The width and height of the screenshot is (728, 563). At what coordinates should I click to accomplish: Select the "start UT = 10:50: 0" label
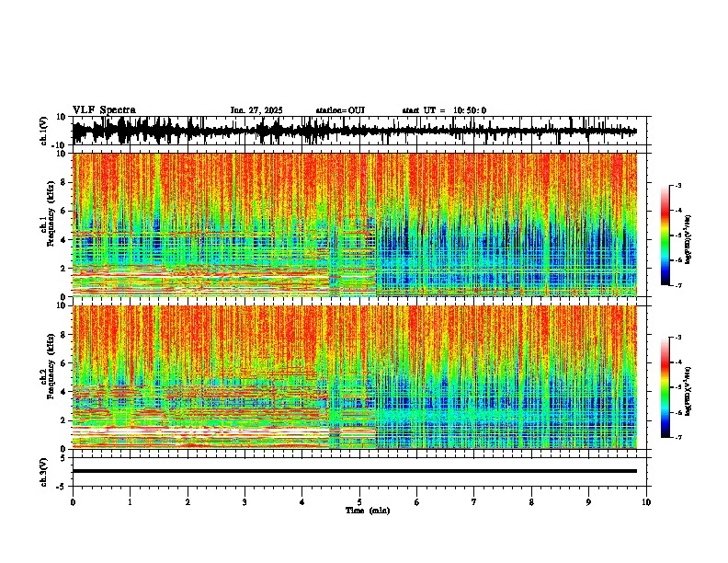point(444,110)
